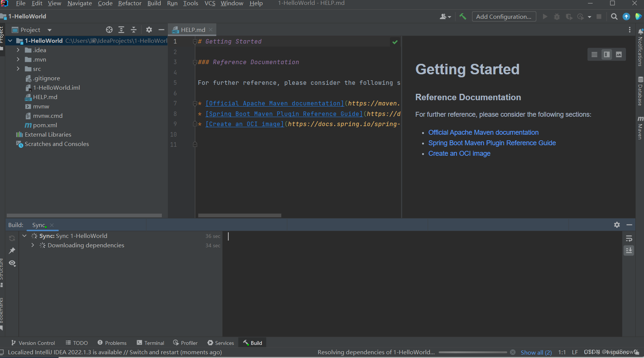Click the dependency resolving progress bar
Image resolution: width=644 pixels, height=358 pixels.
[x=473, y=352]
